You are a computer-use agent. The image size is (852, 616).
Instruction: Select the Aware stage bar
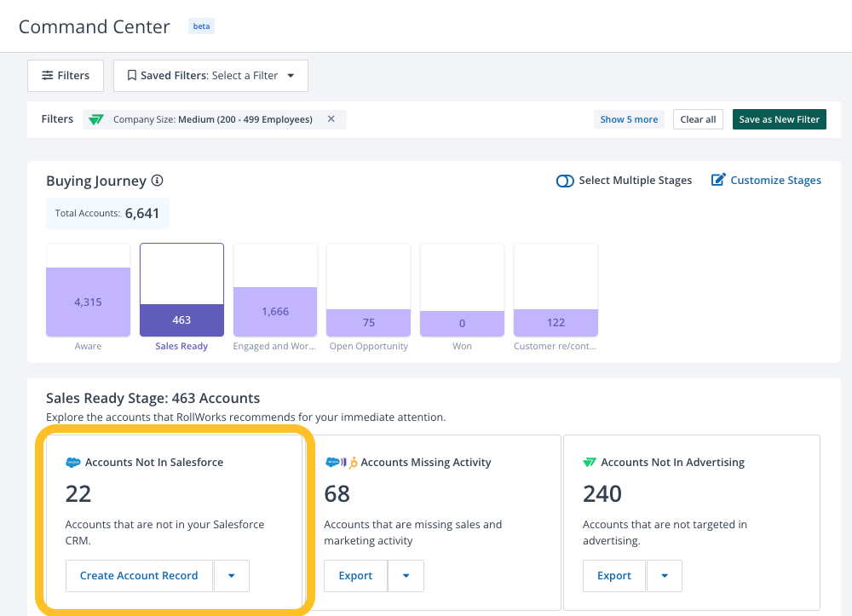88,290
